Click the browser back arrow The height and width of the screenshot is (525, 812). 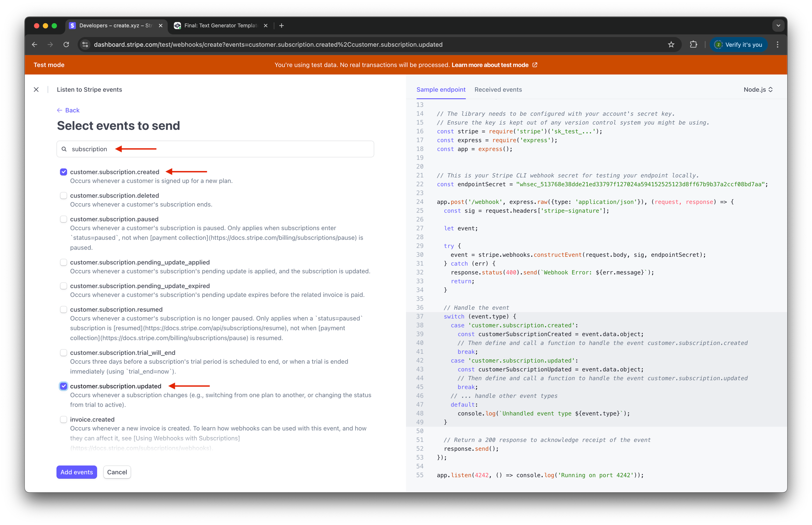point(35,45)
